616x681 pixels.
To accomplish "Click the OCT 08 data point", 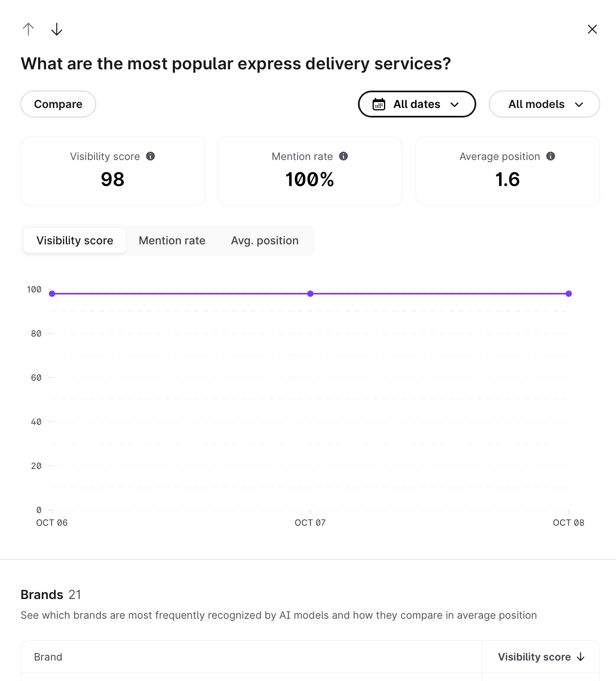I will pos(568,294).
